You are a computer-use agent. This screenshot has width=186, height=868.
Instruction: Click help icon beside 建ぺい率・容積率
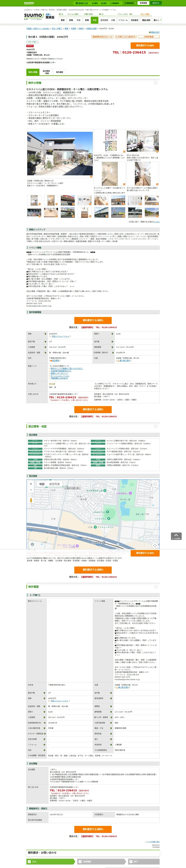tap(111, 717)
